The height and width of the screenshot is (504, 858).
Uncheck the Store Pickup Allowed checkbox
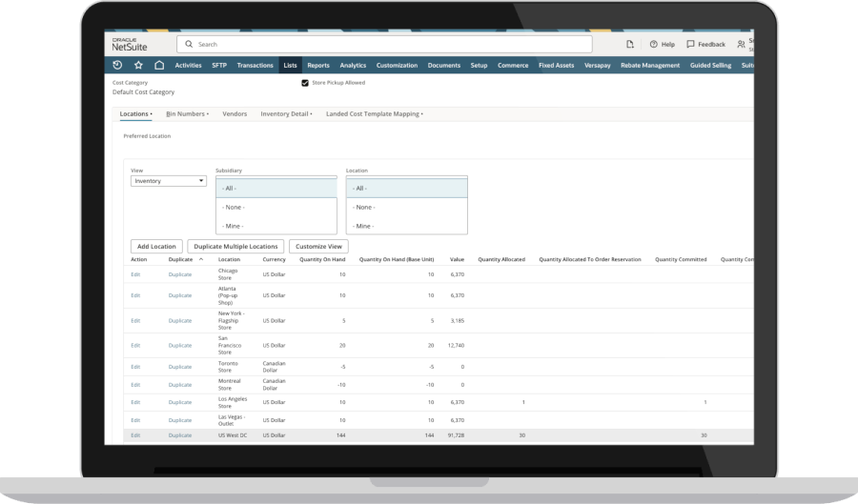coord(305,83)
